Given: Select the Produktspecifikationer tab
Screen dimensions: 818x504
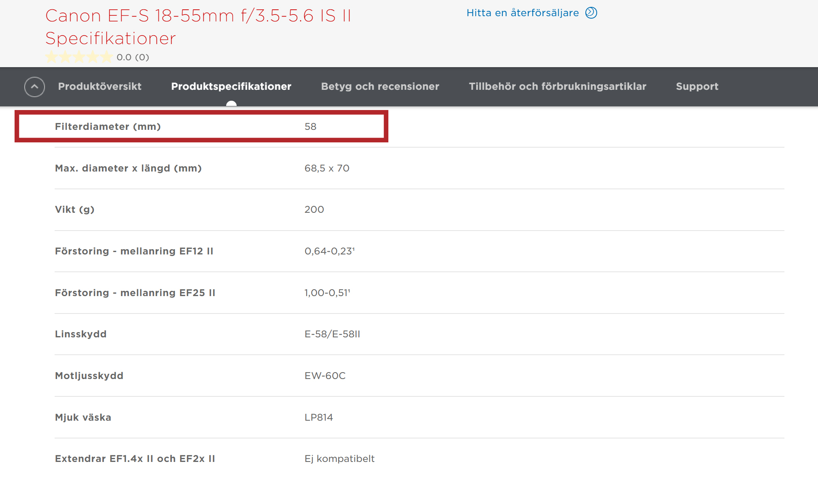Looking at the screenshot, I should [x=231, y=87].
